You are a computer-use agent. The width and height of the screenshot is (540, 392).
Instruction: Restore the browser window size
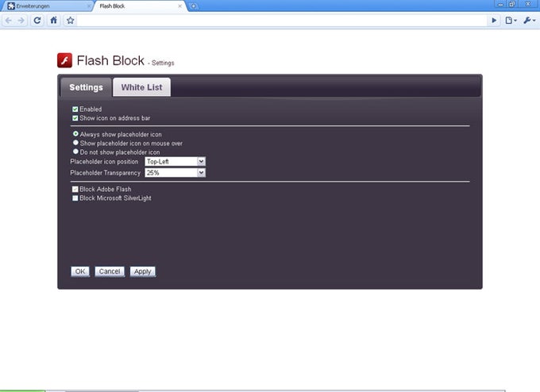[x=512, y=4]
